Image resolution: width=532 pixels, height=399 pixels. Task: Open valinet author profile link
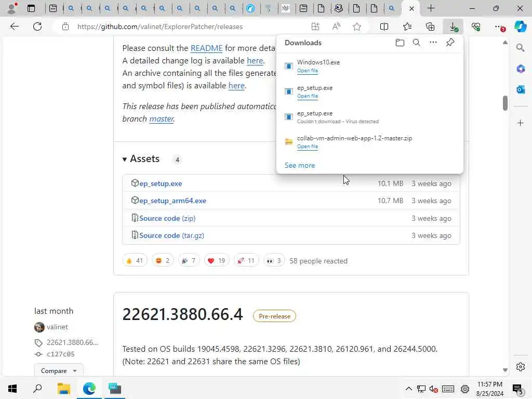[57, 327]
